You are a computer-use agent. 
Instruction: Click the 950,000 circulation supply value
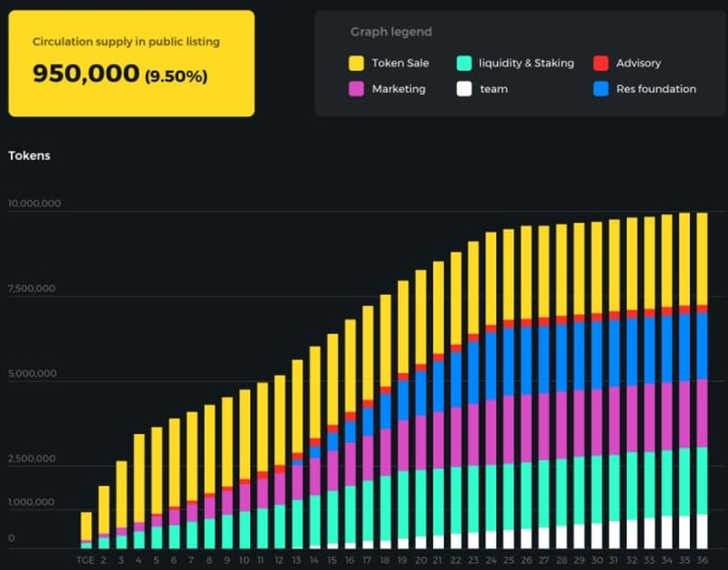pos(86,73)
